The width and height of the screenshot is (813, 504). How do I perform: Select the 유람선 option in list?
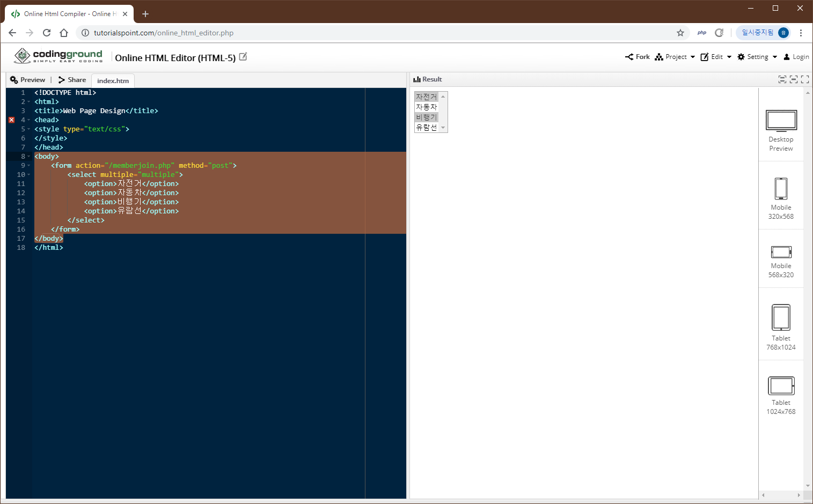(x=426, y=127)
